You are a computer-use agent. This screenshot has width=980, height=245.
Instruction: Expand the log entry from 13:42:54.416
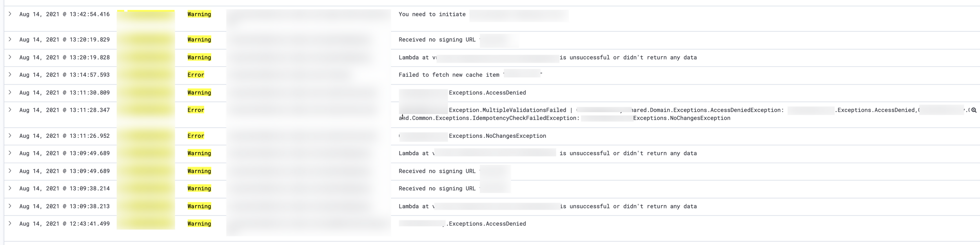[x=10, y=14]
